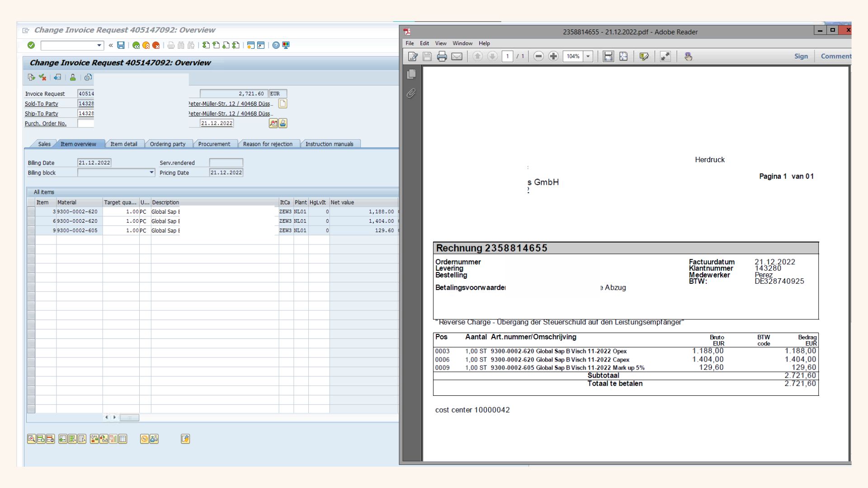868x488 pixels.
Task: Open the View menu in Adobe Reader
Action: point(440,43)
